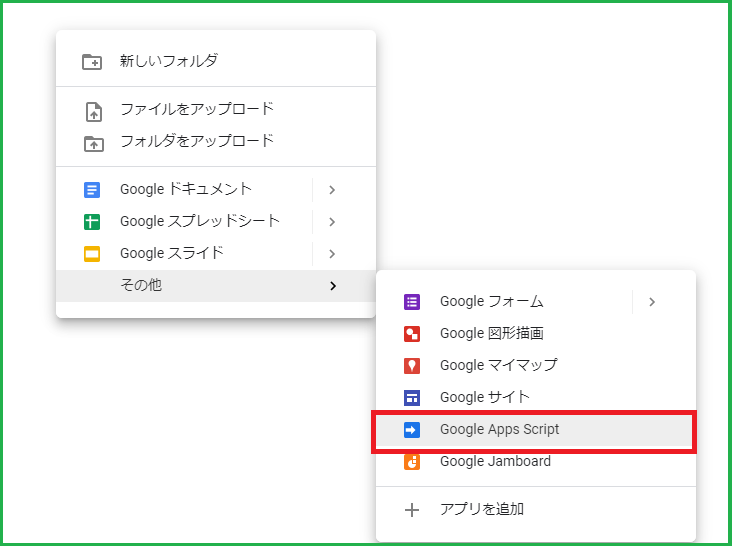Create a Google Jamboard
Screen dimensions: 732x546
click(x=536, y=461)
